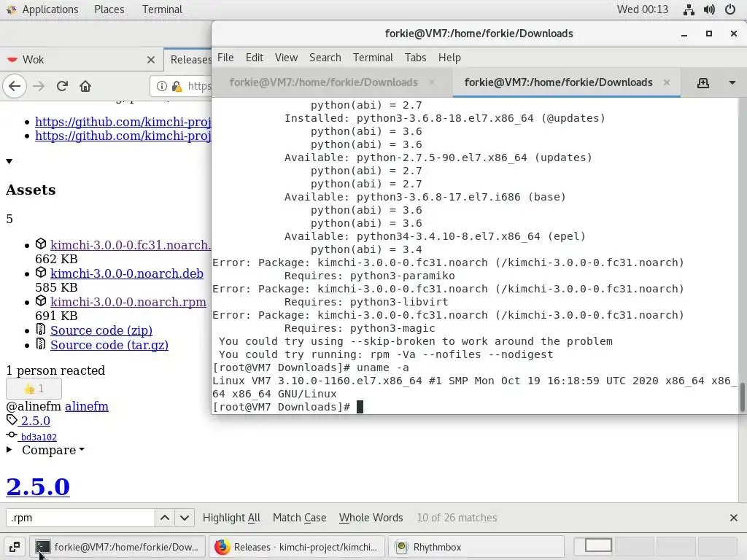Viewport: 747px width, 560px height.
Task: Click in the find bar search field
Action: coord(80,518)
